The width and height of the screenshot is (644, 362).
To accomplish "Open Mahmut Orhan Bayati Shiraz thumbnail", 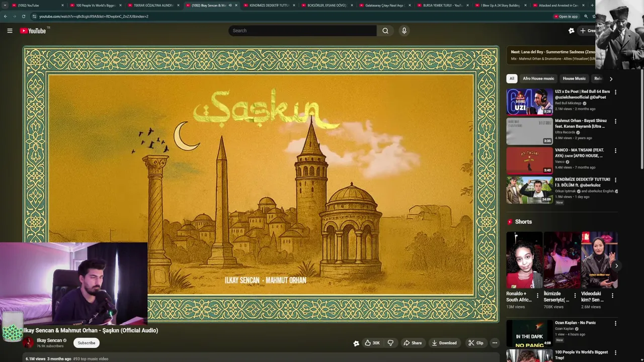I will 530,131.
